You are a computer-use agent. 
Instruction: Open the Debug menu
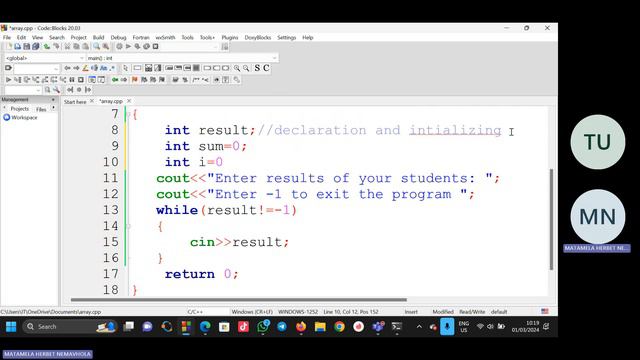118,38
